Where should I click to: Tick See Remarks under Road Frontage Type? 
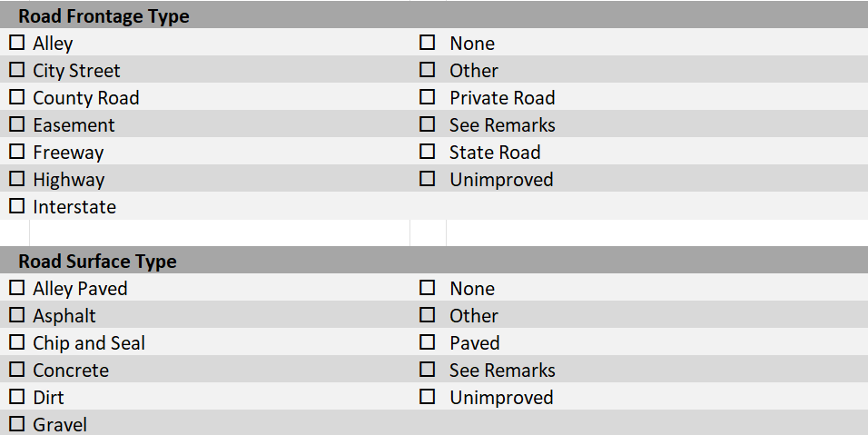(428, 124)
